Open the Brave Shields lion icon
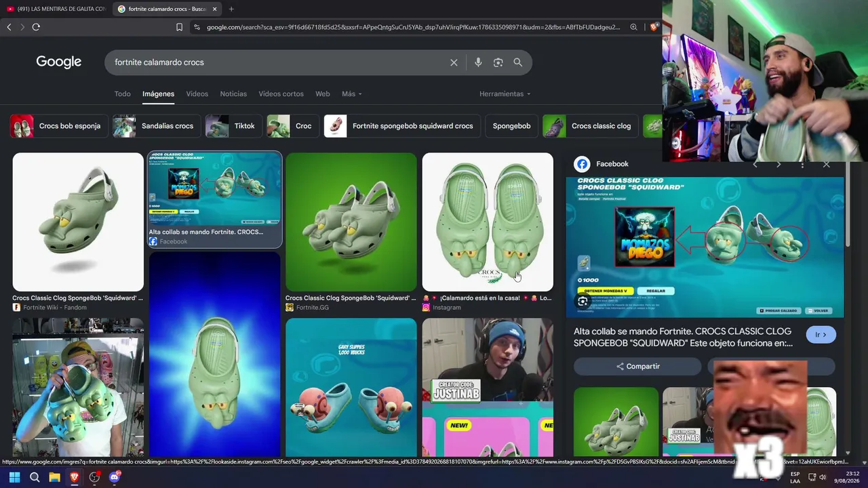 click(654, 27)
